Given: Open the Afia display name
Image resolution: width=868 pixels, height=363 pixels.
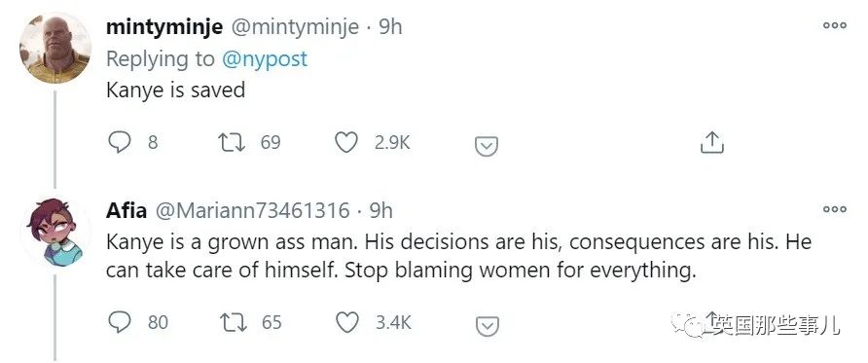Looking at the screenshot, I should (127, 210).
